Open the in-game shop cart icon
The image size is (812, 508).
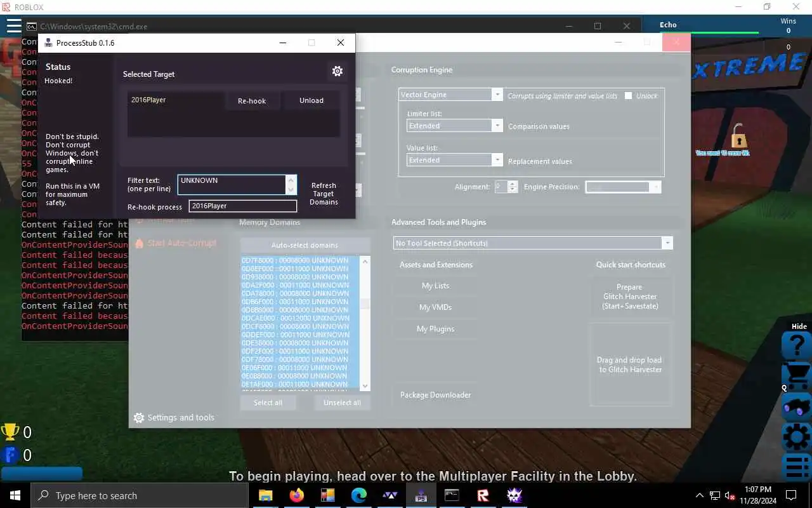point(797,375)
